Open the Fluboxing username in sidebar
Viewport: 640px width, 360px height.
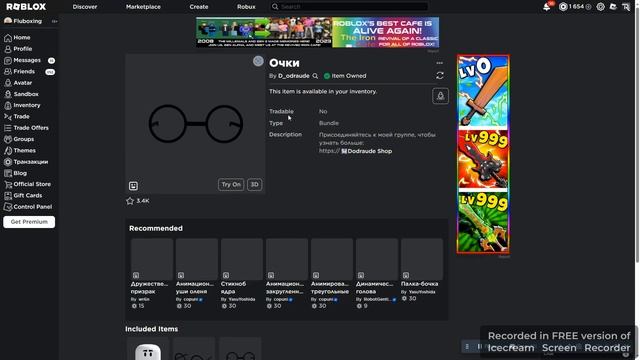pos(27,21)
